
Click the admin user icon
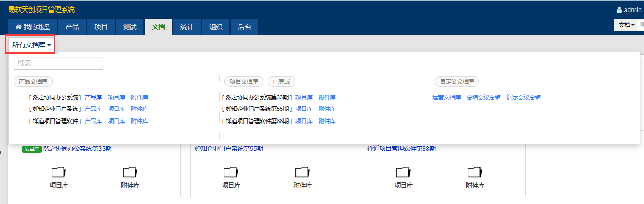[619, 9]
